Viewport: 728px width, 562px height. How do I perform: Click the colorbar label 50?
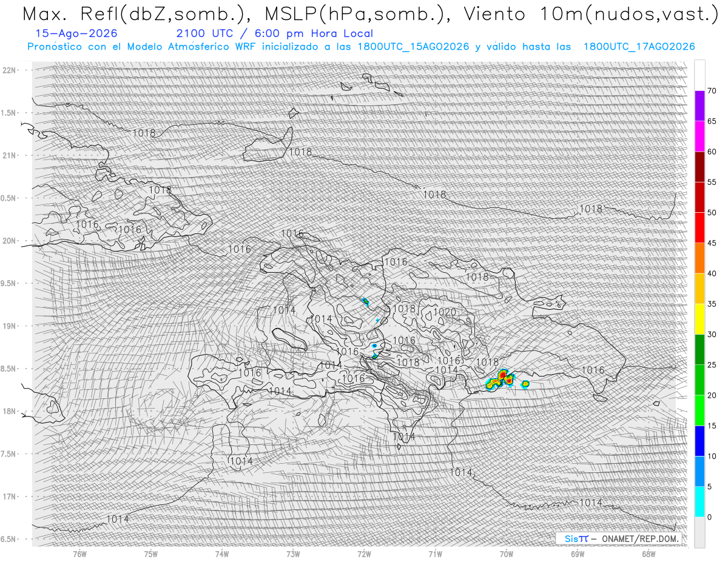click(x=712, y=213)
